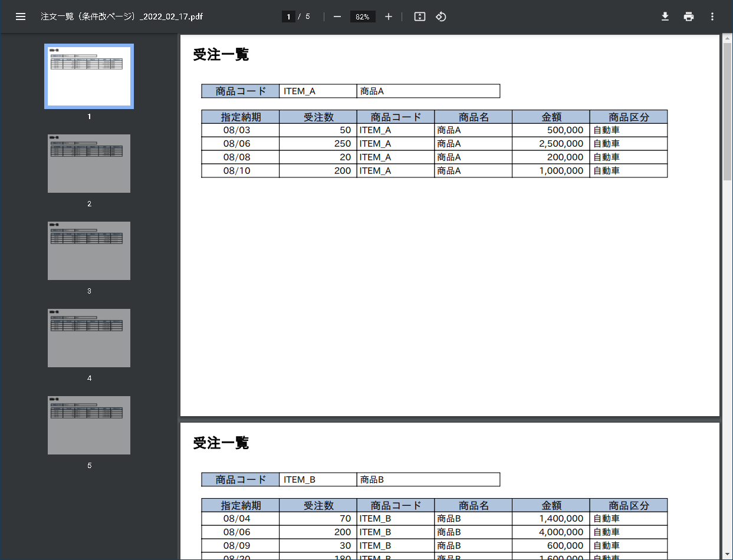The image size is (733, 560).
Task: Click the 2,500,000 amount cell
Action: pos(550,144)
